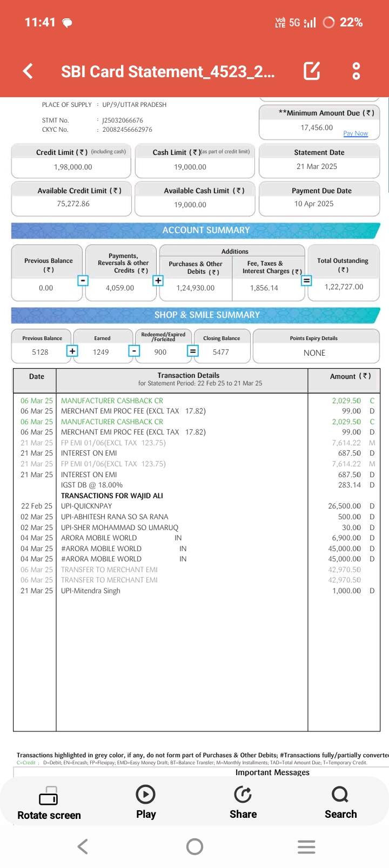Select STMT No. J25032066676
The width and height of the screenshot is (389, 868).
coord(92,120)
